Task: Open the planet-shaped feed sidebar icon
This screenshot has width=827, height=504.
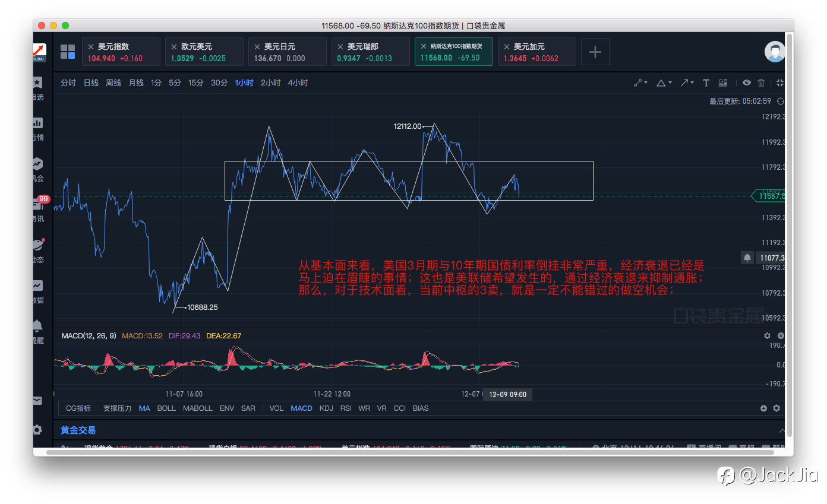Action: 38,245
